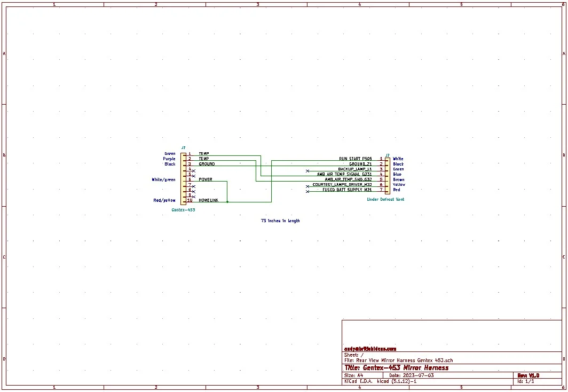Click the TEMP label on pin 2
The height and width of the screenshot is (392, 568).
pos(203,159)
